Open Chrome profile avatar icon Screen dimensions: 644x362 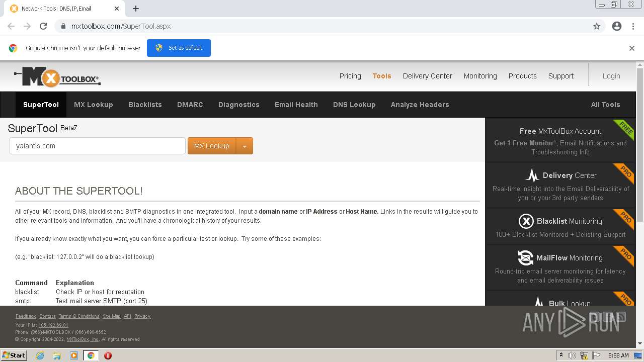tap(617, 26)
